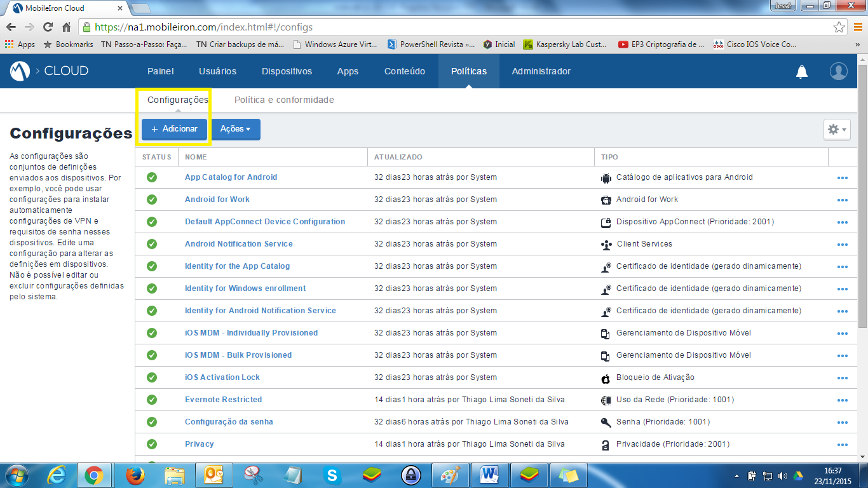Click the Uso da Rede type icon
Image resolution: width=868 pixels, height=488 pixels.
(x=606, y=400)
